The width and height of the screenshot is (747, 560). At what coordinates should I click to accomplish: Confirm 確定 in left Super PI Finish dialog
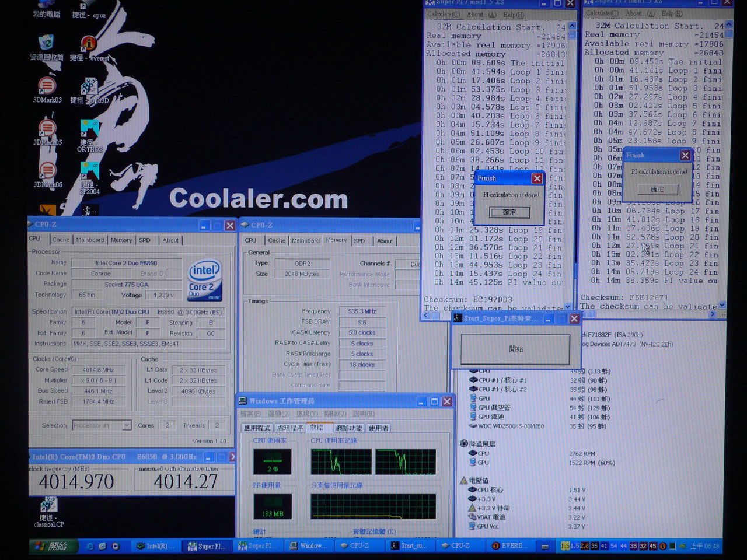click(x=509, y=213)
